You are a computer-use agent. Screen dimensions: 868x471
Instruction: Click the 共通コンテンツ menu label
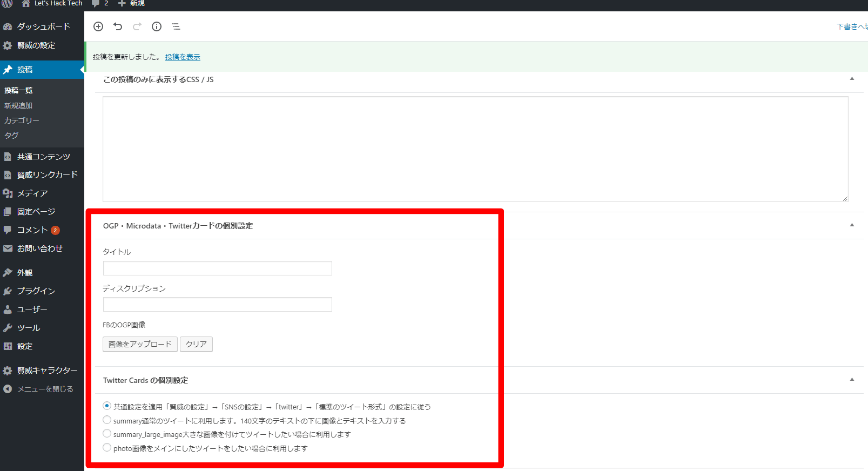coord(44,157)
